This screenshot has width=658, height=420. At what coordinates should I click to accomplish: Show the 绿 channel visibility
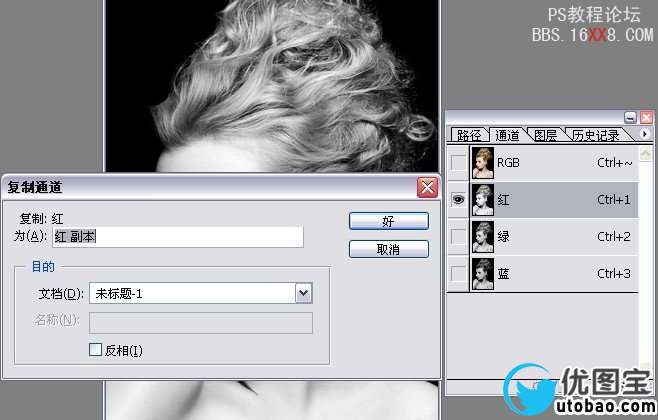pos(458,237)
